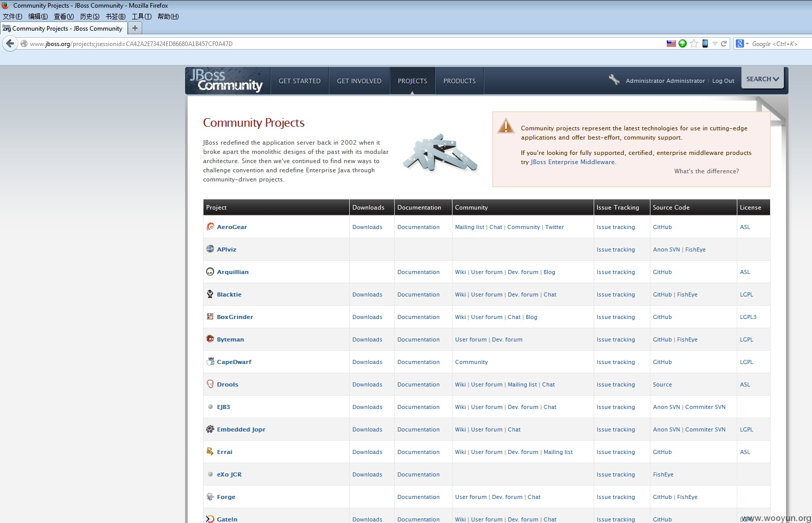Open the Google search engine selector
Screen dimensions: 812x523
click(742, 43)
